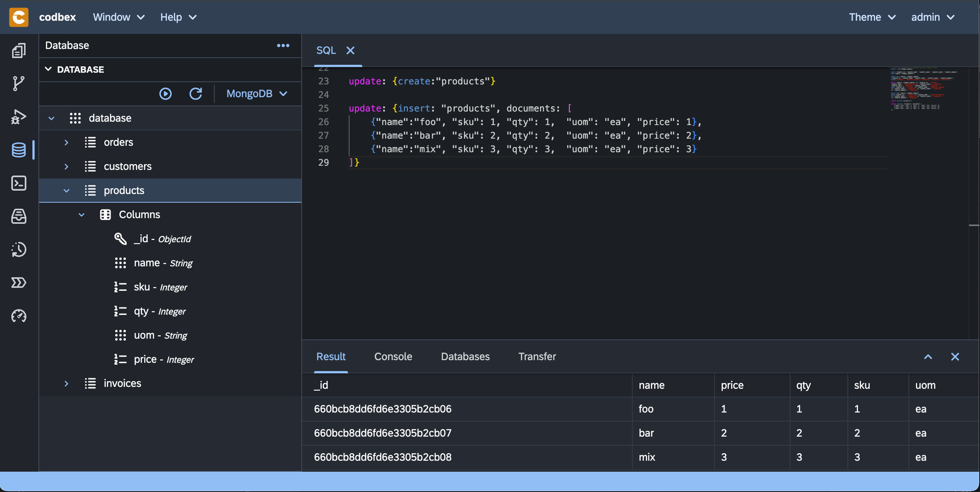Switch to the Console tab in the results panel
980x492 pixels.
[393, 356]
